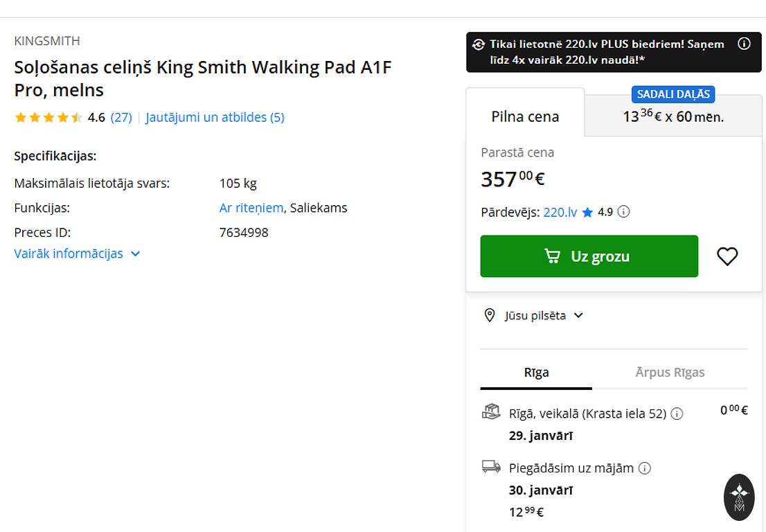Click info icon in PLUS members banner
766x532 pixels.
(744, 44)
